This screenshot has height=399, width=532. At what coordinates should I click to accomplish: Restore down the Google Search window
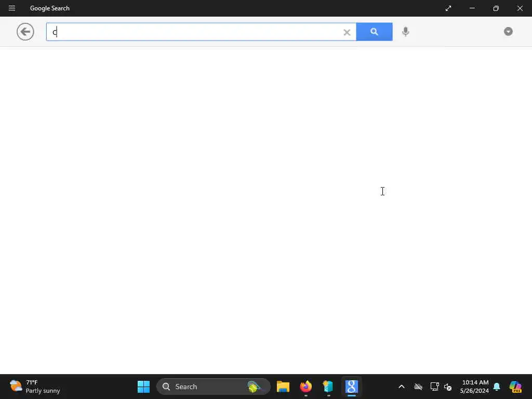click(496, 8)
